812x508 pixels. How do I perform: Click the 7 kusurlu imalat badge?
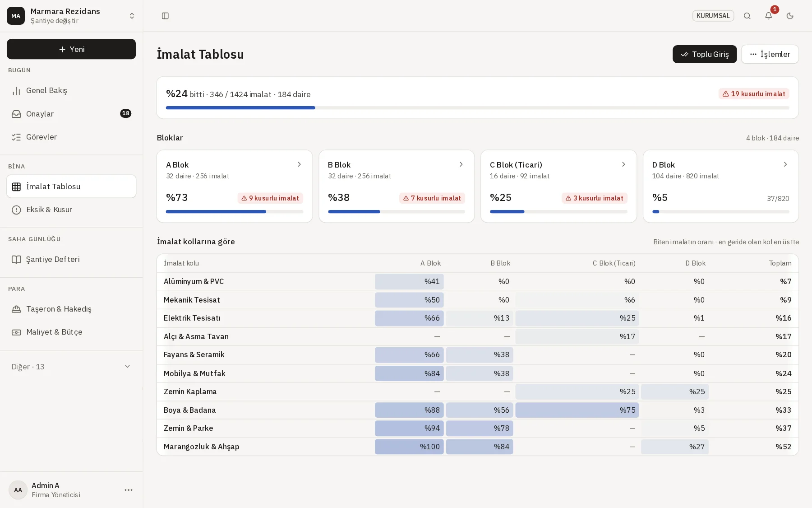coord(432,198)
